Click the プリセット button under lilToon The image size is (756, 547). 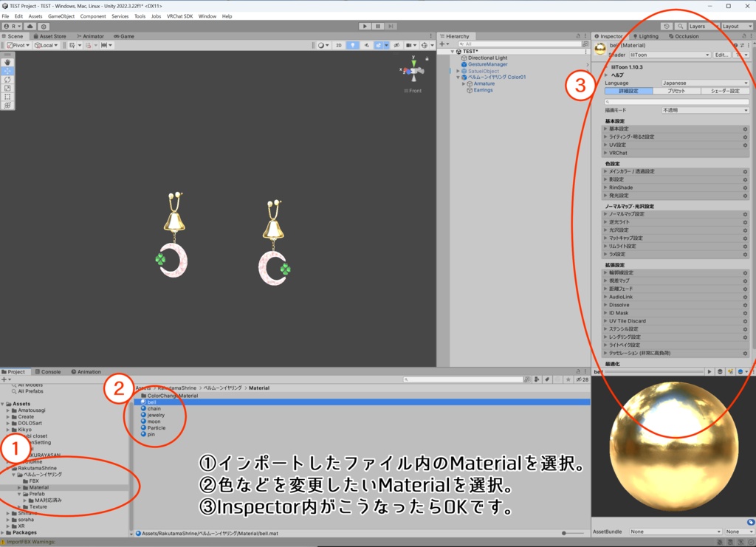tap(676, 91)
